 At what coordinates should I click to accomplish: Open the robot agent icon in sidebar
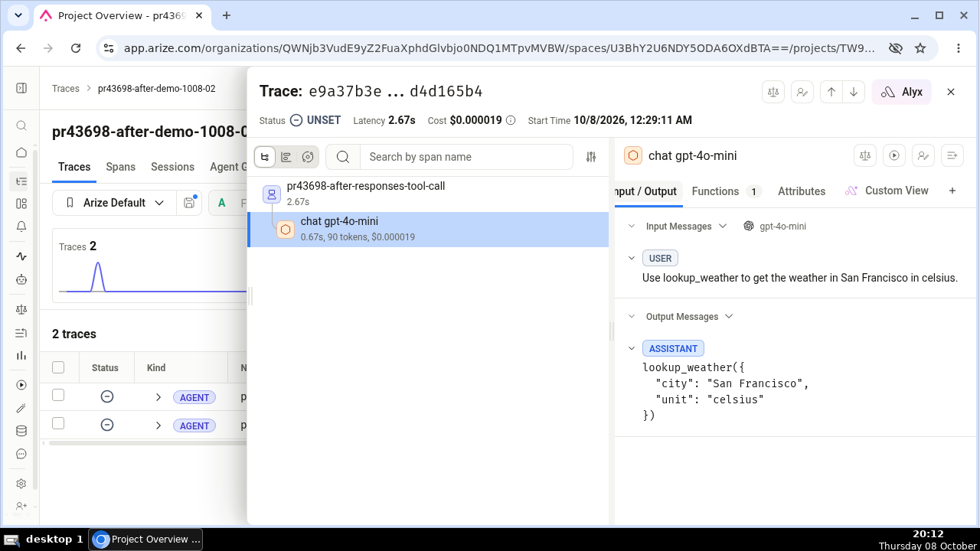(x=21, y=279)
